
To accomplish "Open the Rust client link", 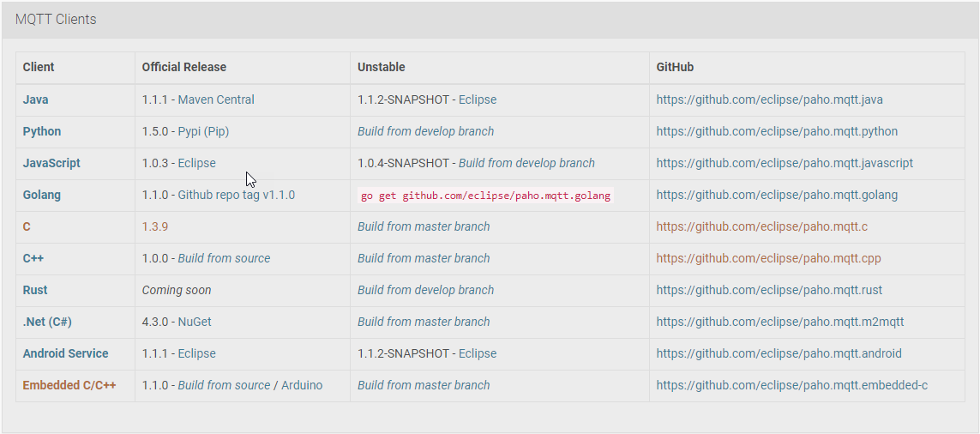I will coord(35,290).
